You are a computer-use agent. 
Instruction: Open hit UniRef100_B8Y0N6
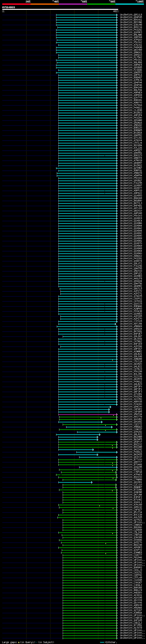(x=131, y=22)
